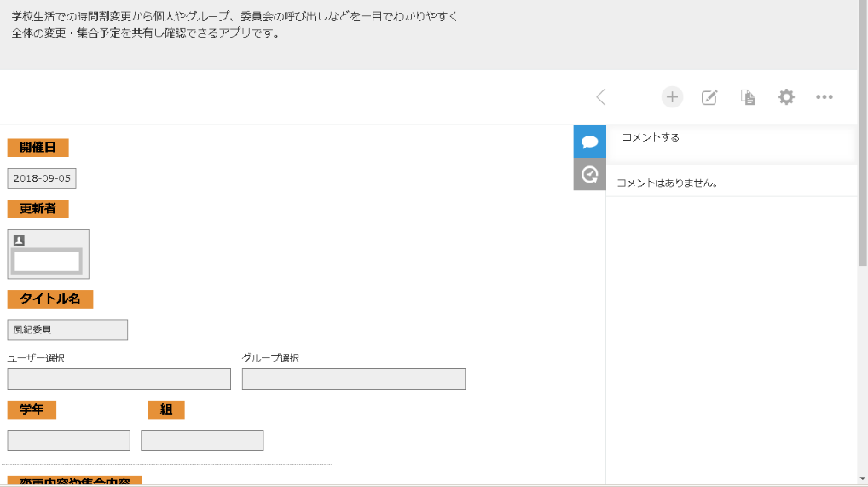Duplicate the record with copy icon
Image resolution: width=868 pixels, height=487 pixels.
[x=748, y=97]
